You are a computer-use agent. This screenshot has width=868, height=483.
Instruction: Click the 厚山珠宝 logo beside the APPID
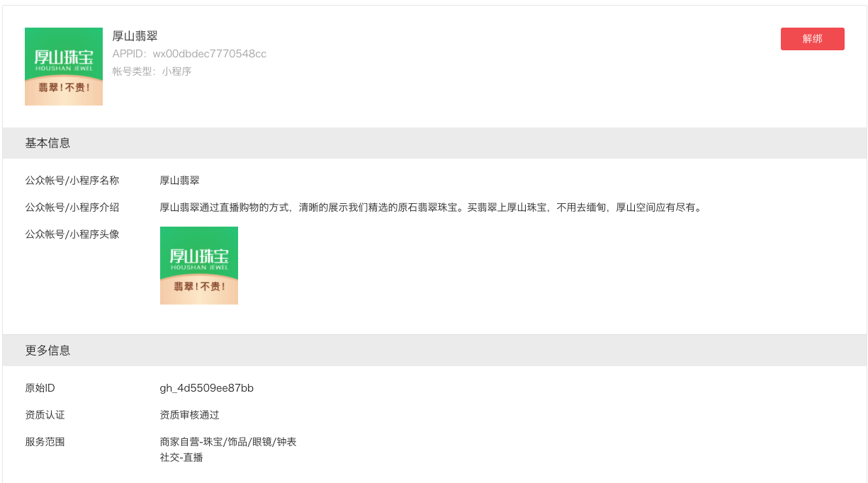coord(64,67)
